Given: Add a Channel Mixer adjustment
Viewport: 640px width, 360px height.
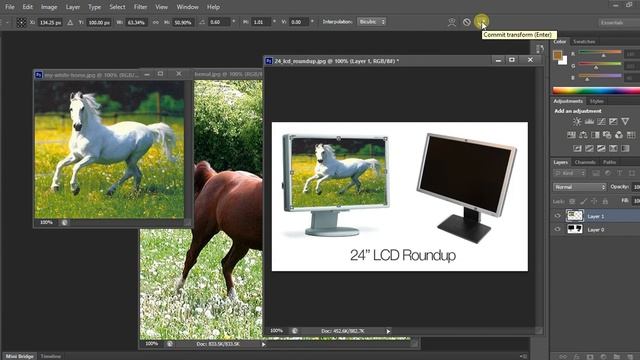Looking at the screenshot, I should 619,135.
